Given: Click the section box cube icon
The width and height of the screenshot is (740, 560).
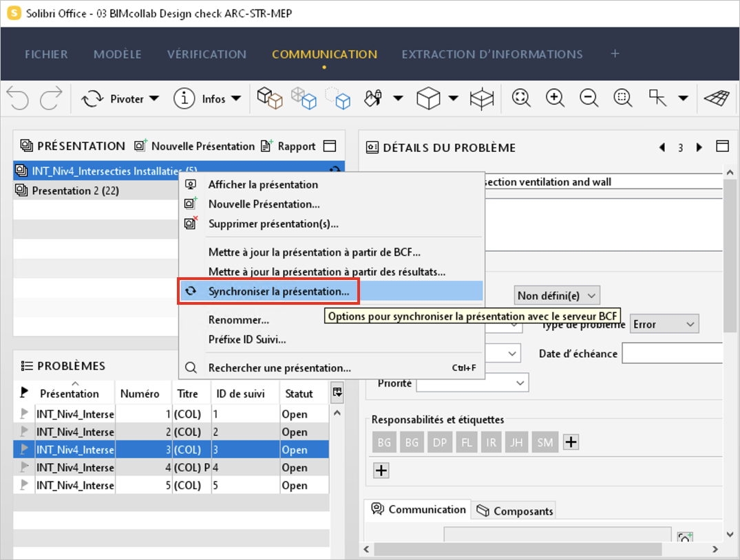Looking at the screenshot, I should [x=482, y=98].
